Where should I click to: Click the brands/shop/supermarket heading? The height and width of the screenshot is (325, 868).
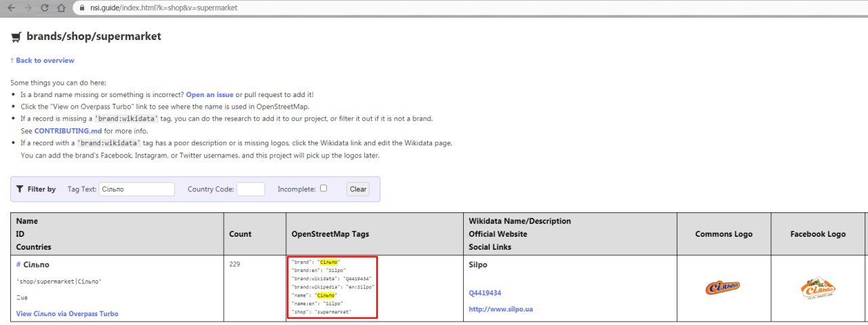[x=94, y=37]
